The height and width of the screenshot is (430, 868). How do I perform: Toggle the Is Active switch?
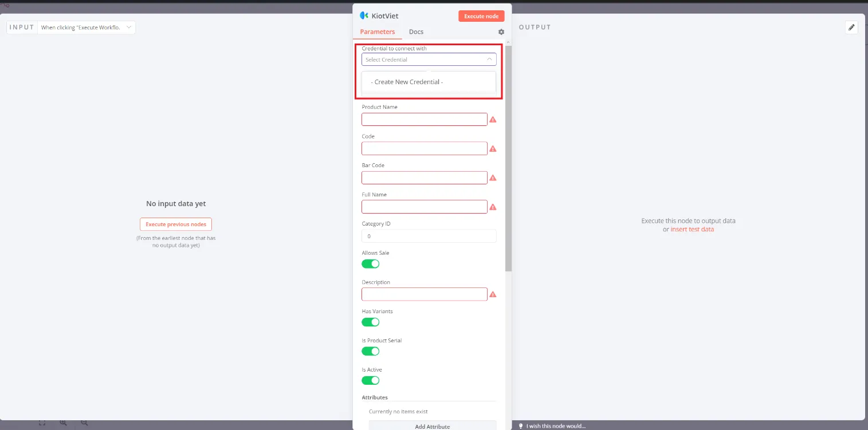point(370,380)
